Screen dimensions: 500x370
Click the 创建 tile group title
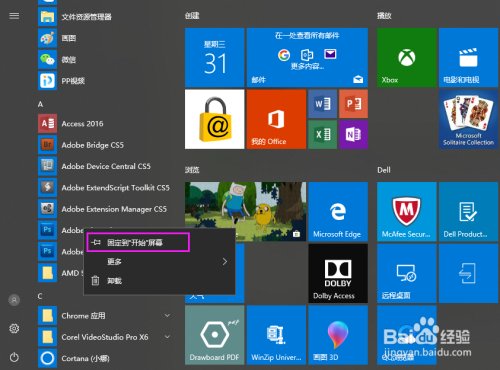pos(192,16)
